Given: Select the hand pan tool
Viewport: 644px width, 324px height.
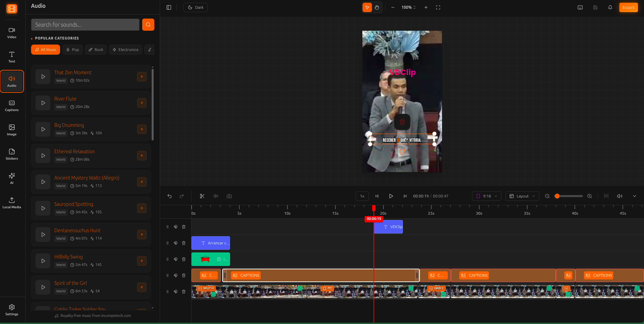Looking at the screenshot, I should pos(377,7).
